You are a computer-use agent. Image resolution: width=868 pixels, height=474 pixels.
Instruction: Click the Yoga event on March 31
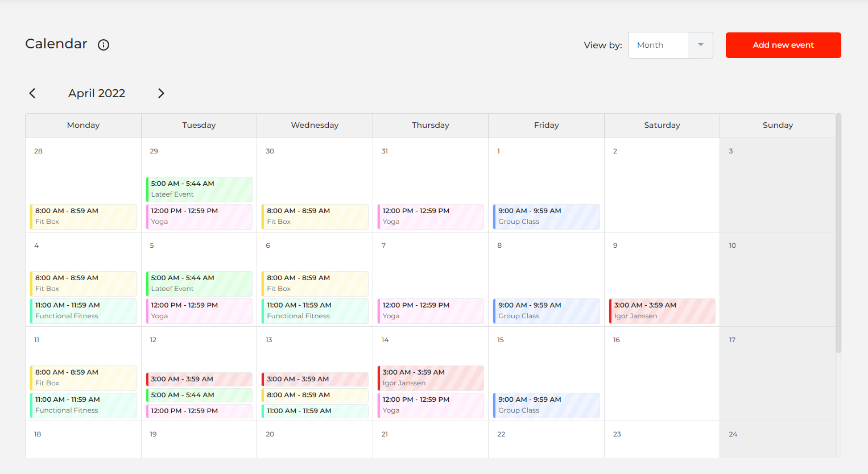431,217
